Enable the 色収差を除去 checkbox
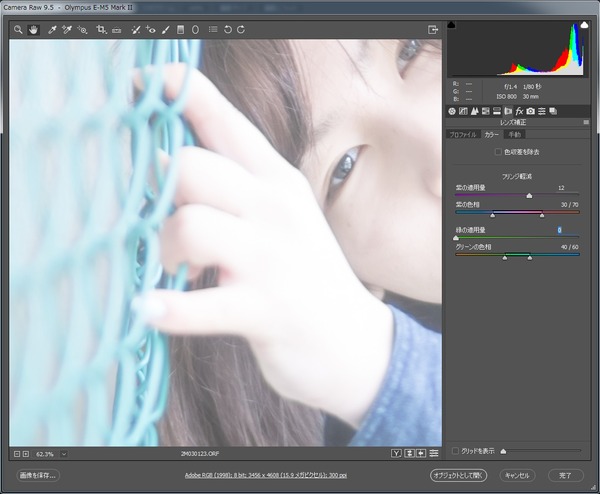 tap(498, 152)
